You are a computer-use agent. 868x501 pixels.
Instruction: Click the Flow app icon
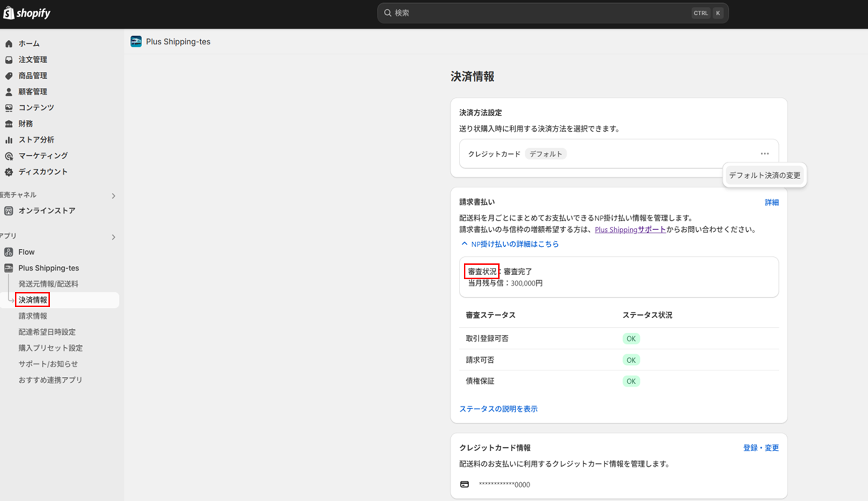tap(9, 252)
